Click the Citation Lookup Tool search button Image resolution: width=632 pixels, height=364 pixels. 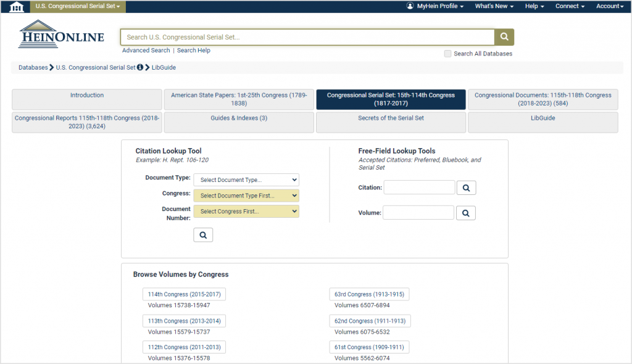(x=203, y=235)
